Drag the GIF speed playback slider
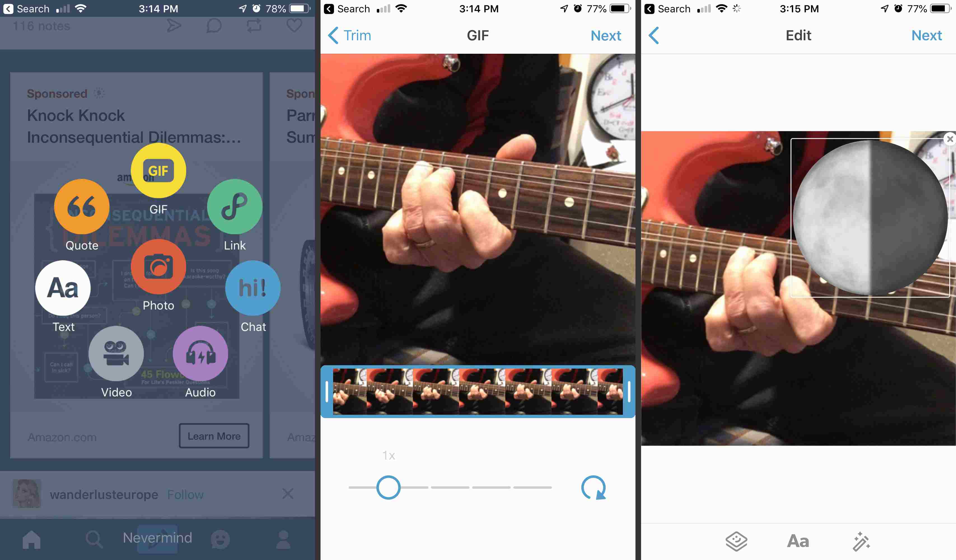This screenshot has width=956, height=560. (x=389, y=487)
